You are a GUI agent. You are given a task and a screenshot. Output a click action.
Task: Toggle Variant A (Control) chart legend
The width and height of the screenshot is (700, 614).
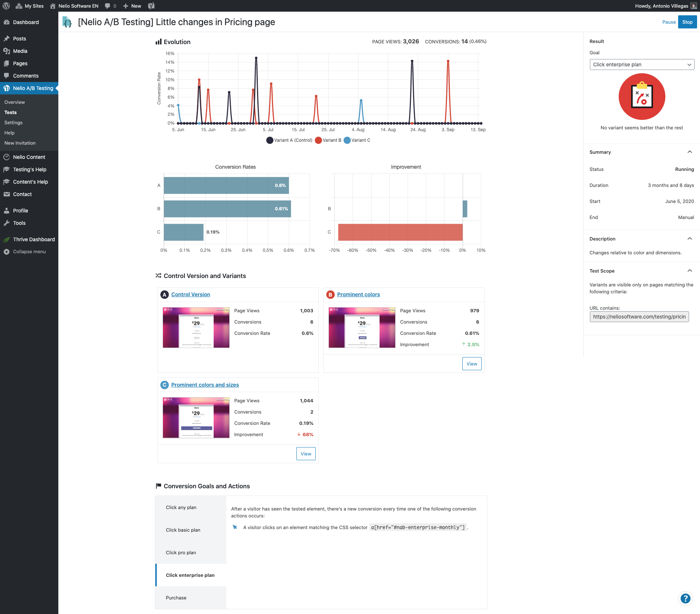(x=289, y=140)
